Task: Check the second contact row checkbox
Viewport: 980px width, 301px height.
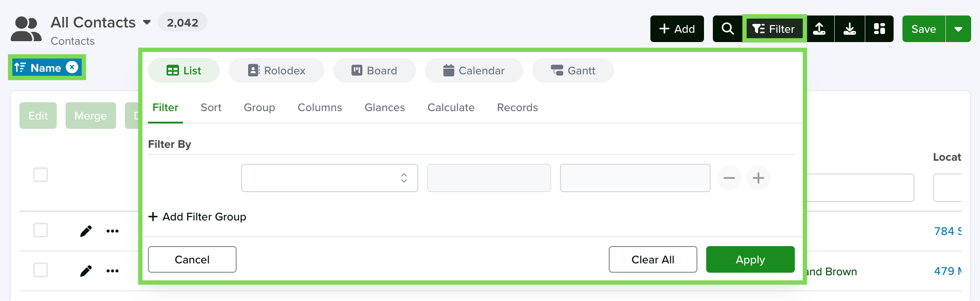Action: pos(41,270)
